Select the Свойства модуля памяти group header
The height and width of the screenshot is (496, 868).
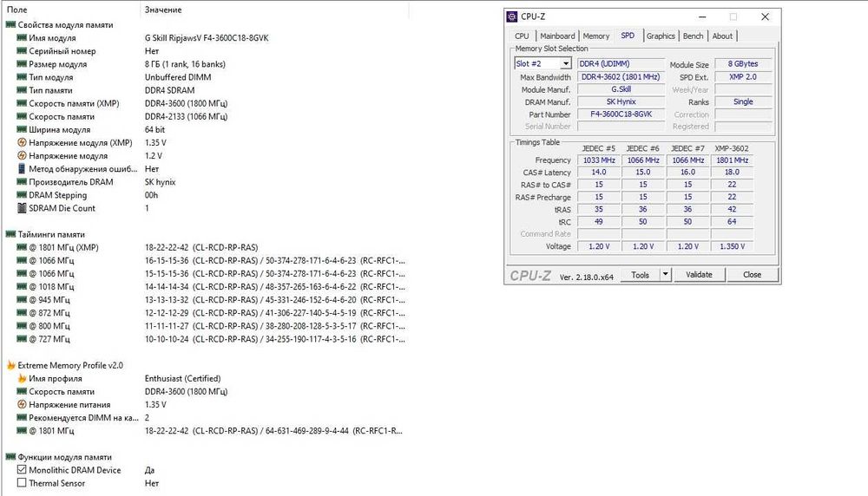pos(65,25)
